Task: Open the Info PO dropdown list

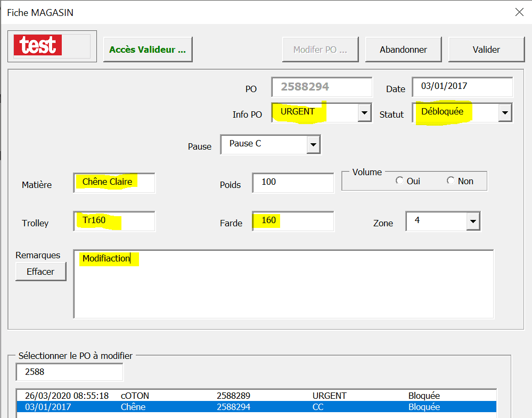Action: pyautogui.click(x=364, y=113)
